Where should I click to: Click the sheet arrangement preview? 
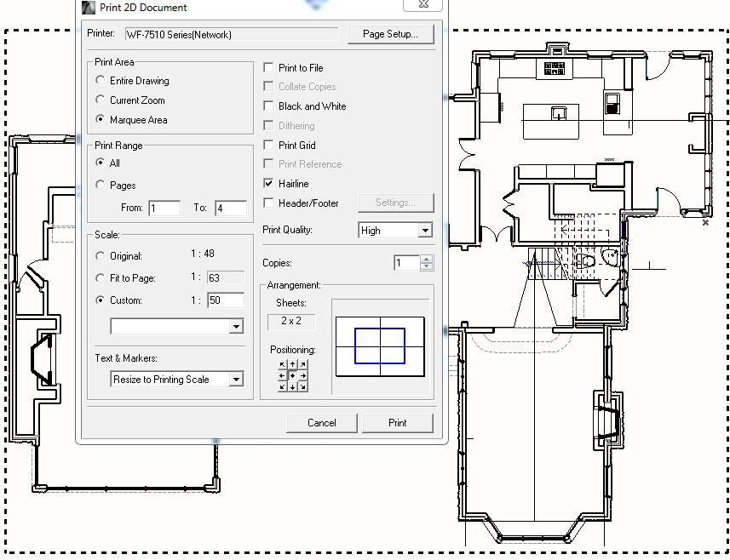pos(380,346)
